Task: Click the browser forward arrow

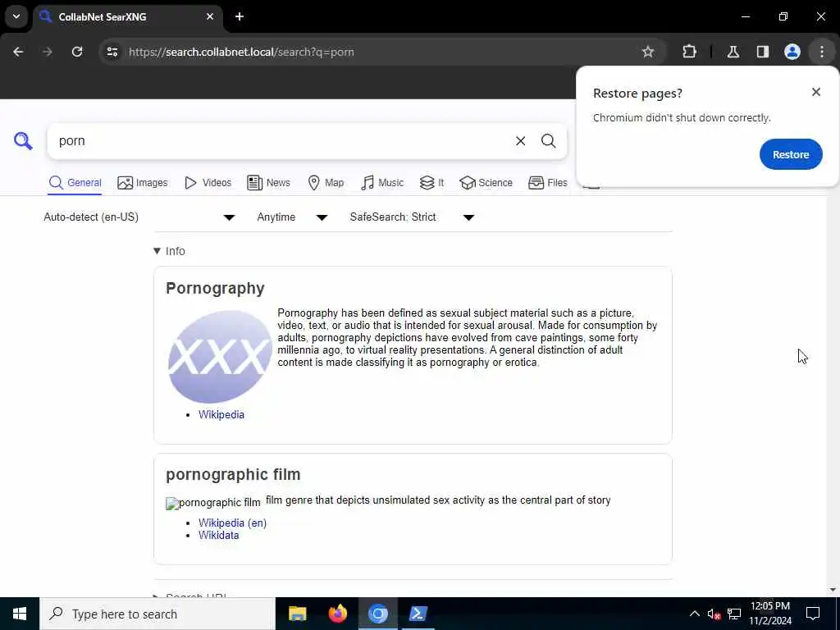Action: [x=48, y=52]
